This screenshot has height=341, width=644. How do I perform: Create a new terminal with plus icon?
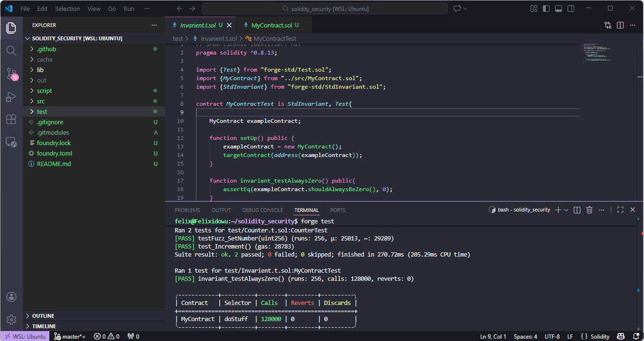558,210
